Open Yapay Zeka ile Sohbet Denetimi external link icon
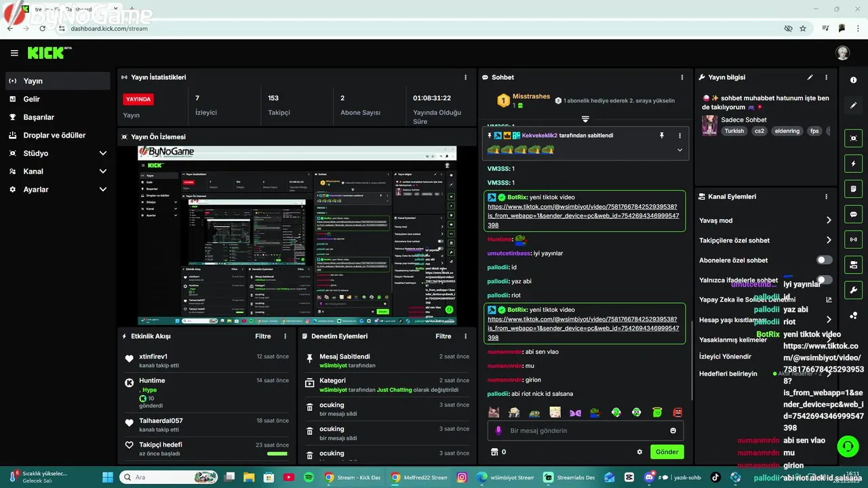This screenshot has width=868, height=488. [x=829, y=300]
